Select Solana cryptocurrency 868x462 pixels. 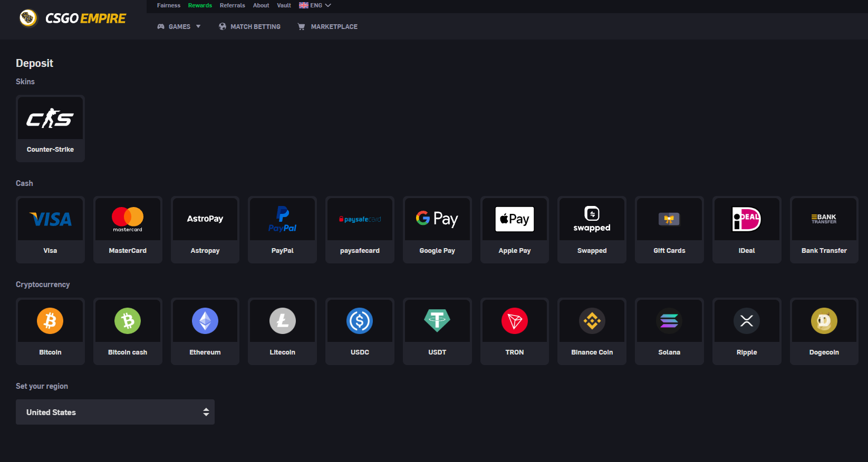coord(669,331)
